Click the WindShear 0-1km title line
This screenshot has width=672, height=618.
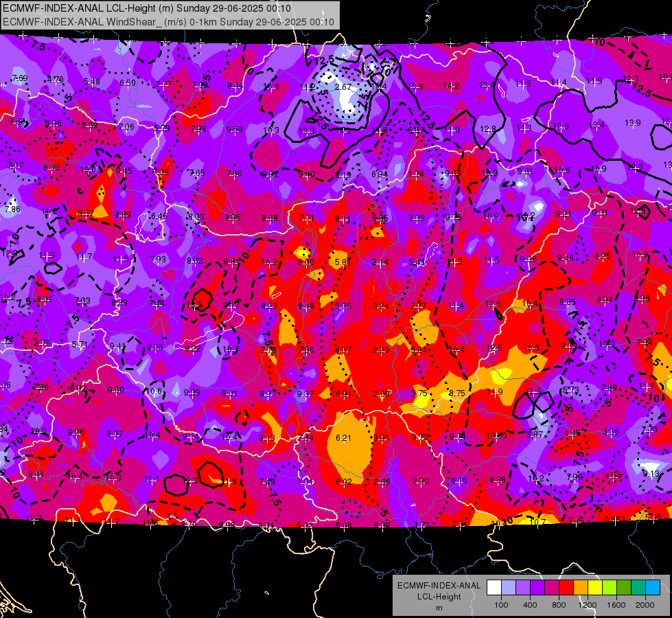point(168,22)
